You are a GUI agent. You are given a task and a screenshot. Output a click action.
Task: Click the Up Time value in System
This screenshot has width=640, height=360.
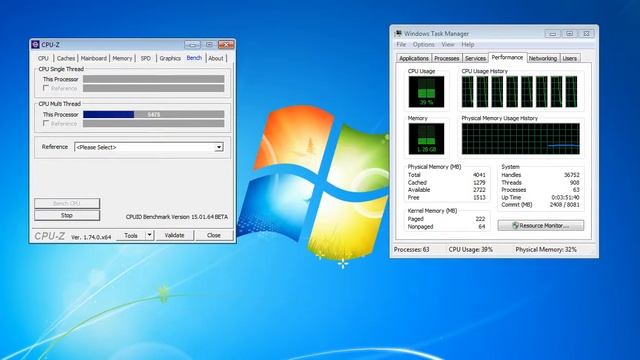(x=565, y=197)
